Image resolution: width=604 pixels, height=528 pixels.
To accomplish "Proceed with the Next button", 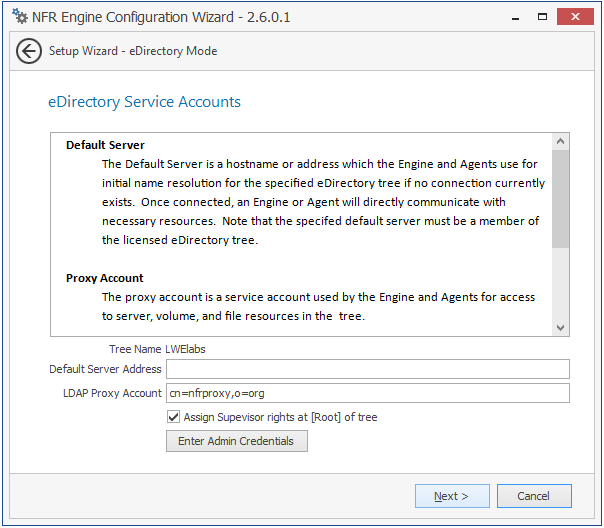I will (453, 496).
